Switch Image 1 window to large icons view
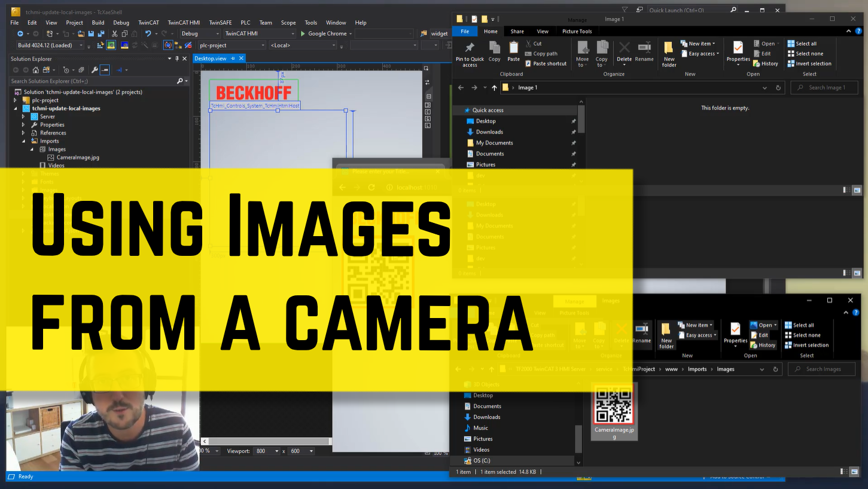Viewport: 868px width, 489px height. point(857,190)
